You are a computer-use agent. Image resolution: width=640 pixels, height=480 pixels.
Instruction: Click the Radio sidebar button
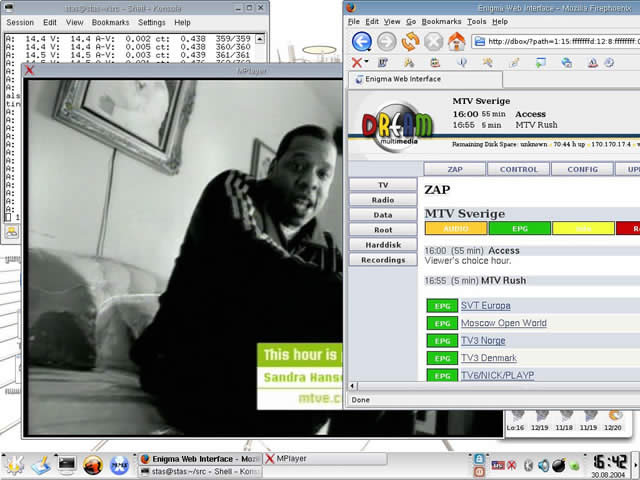pyautogui.click(x=383, y=200)
